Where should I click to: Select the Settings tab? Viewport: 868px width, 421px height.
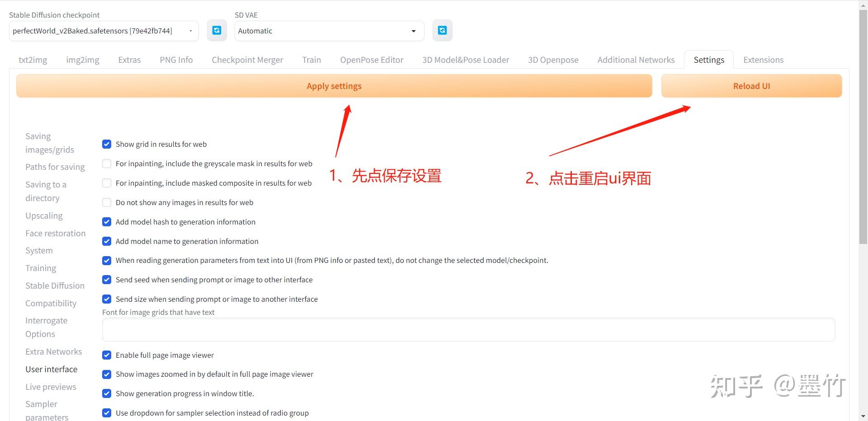[709, 60]
